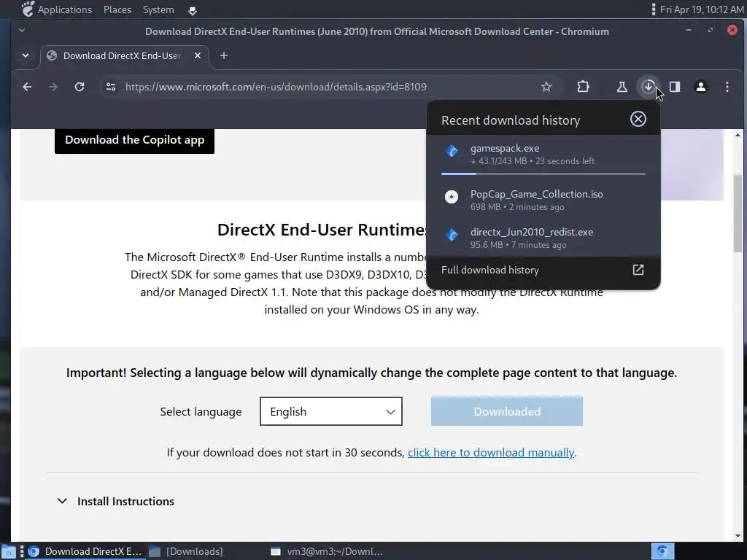Click the address bar URL
Image resolution: width=747 pixels, height=560 pixels.
point(276,87)
